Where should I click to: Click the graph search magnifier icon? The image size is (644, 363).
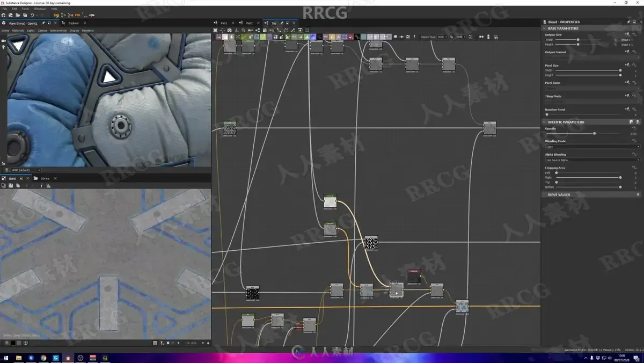point(243,30)
